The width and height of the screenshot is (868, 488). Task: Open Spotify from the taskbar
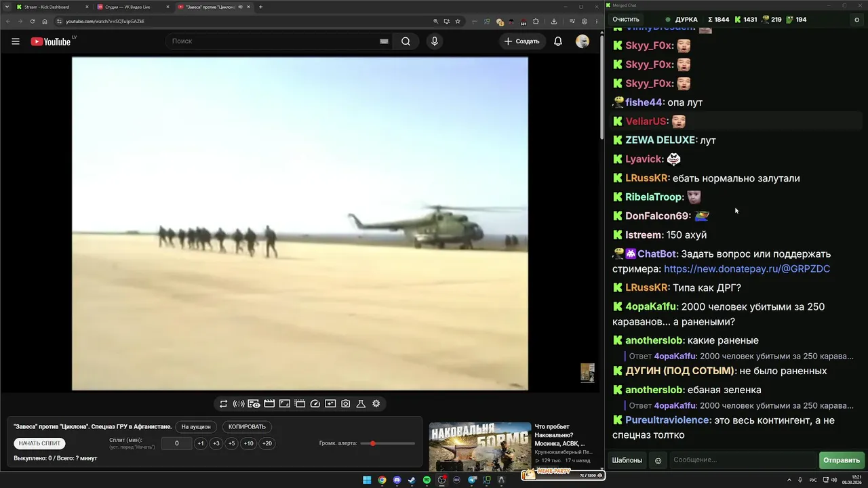pyautogui.click(x=427, y=480)
